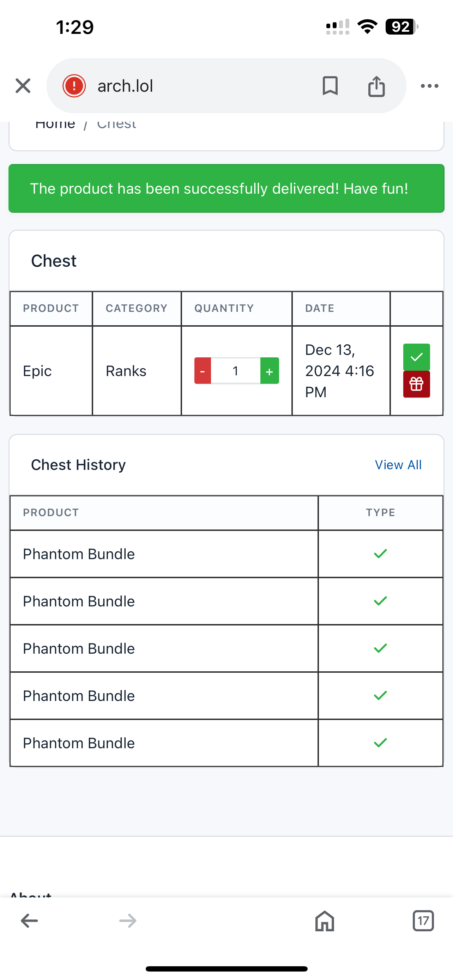Open the share icon beside bookmark

376,86
